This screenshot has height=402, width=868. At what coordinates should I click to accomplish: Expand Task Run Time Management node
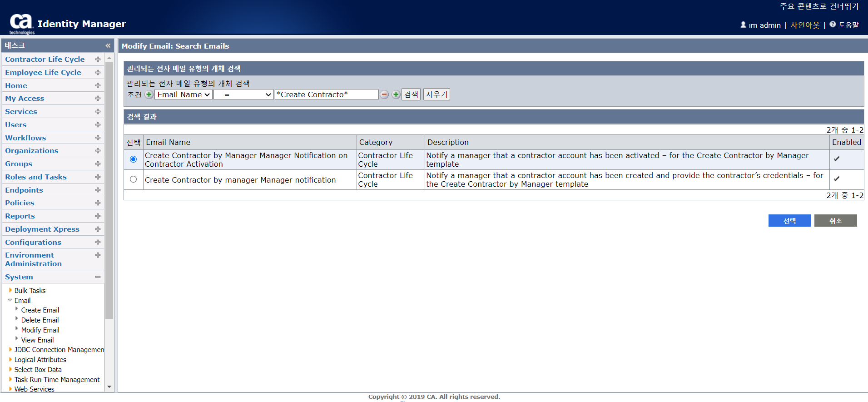pos(10,380)
